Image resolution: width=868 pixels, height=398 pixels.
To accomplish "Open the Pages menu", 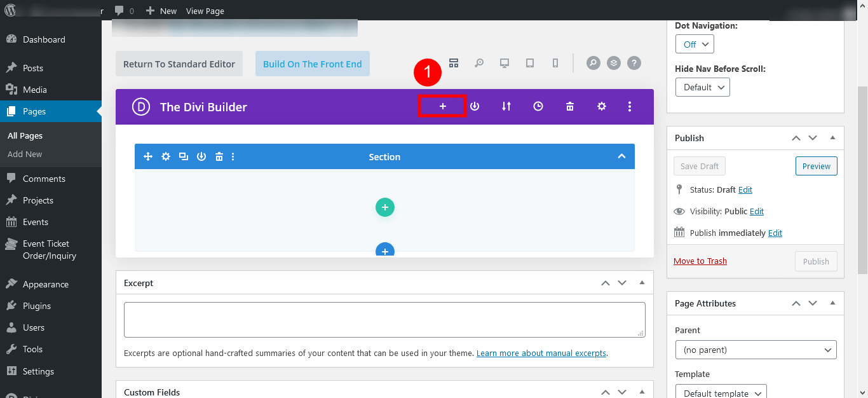I will tap(51, 111).
